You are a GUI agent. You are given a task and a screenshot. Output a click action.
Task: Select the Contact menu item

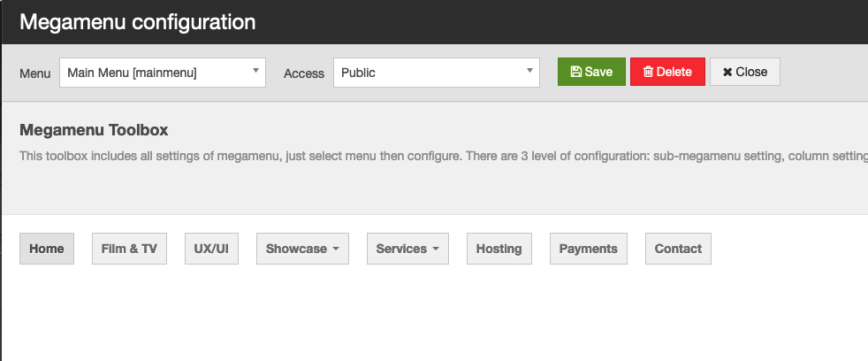[x=678, y=249]
